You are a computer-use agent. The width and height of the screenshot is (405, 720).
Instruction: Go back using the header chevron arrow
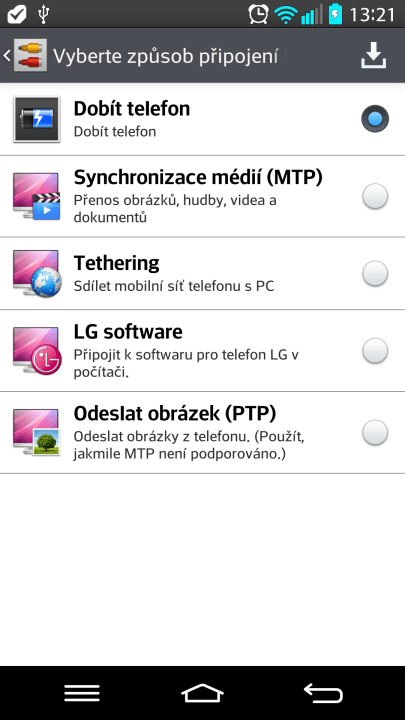pos(6,56)
